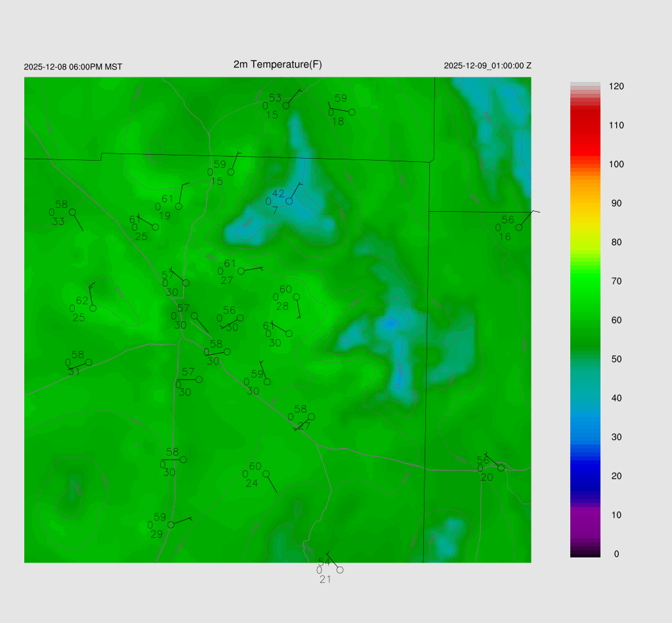The image size is (672, 623).
Task: Select the 62°F station circle with dewpoint 25
Action: coord(93,308)
